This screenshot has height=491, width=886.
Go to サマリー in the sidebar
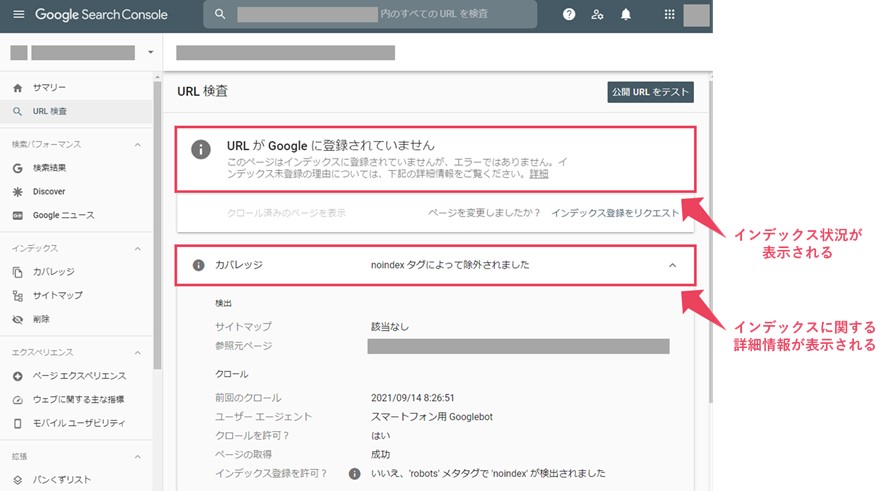[x=49, y=88]
